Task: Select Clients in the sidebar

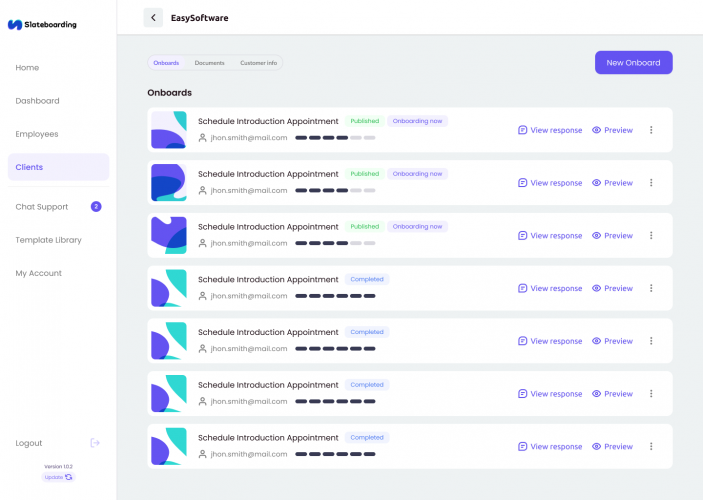Action: 58,167
